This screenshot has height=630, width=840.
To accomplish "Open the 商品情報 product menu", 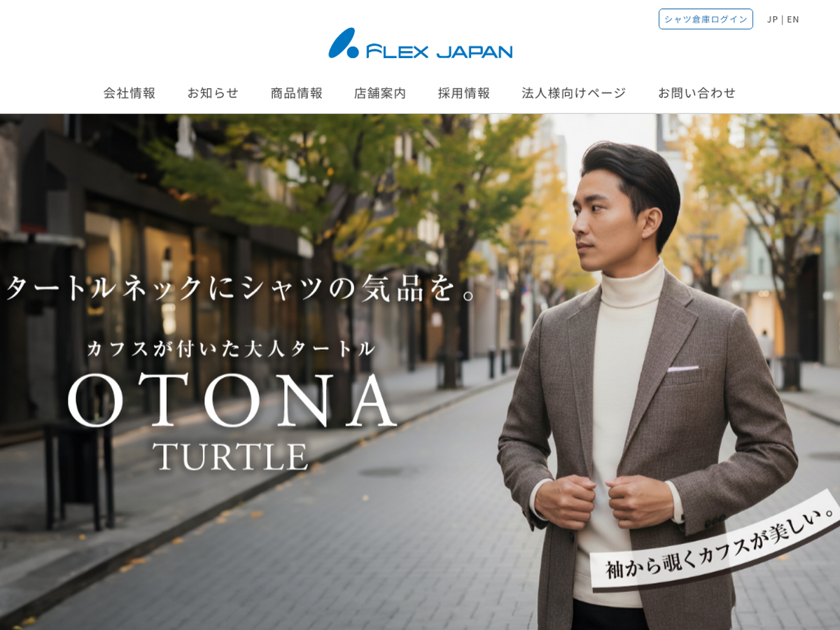I will pyautogui.click(x=297, y=92).
